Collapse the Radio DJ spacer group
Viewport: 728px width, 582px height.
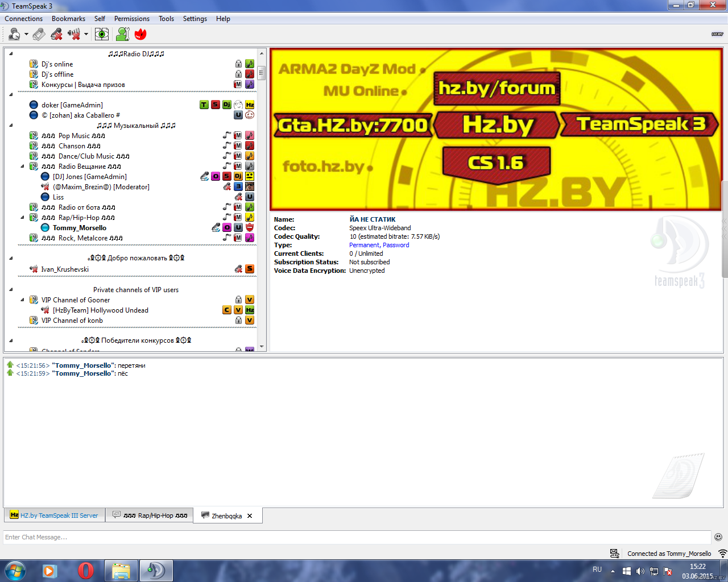click(x=11, y=54)
